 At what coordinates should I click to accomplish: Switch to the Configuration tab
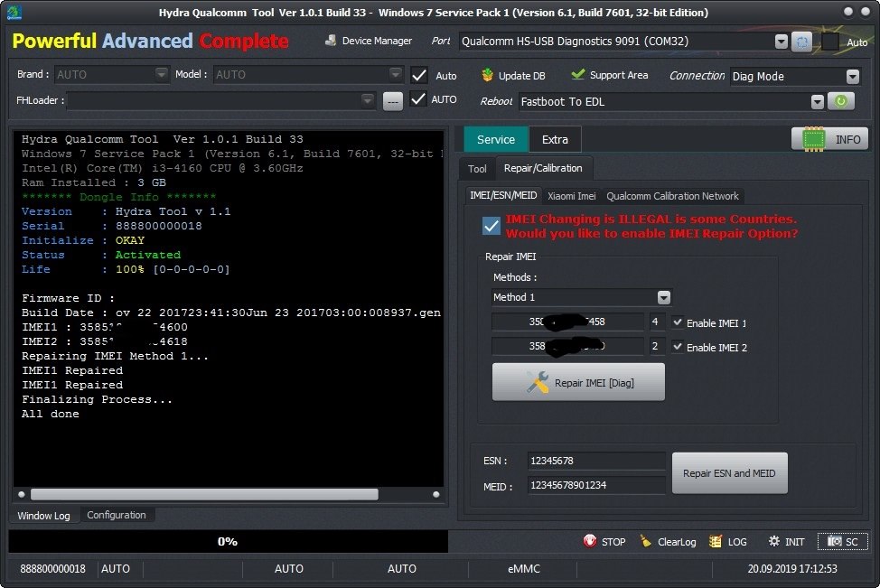pos(117,515)
